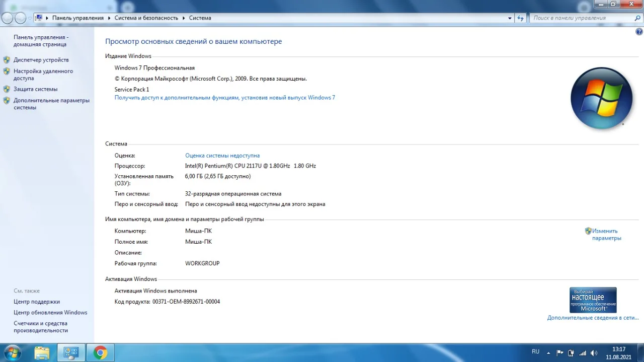This screenshot has height=362, width=644.
Task: Open the recent pages dropdown beside Forward
Action: tap(30, 18)
